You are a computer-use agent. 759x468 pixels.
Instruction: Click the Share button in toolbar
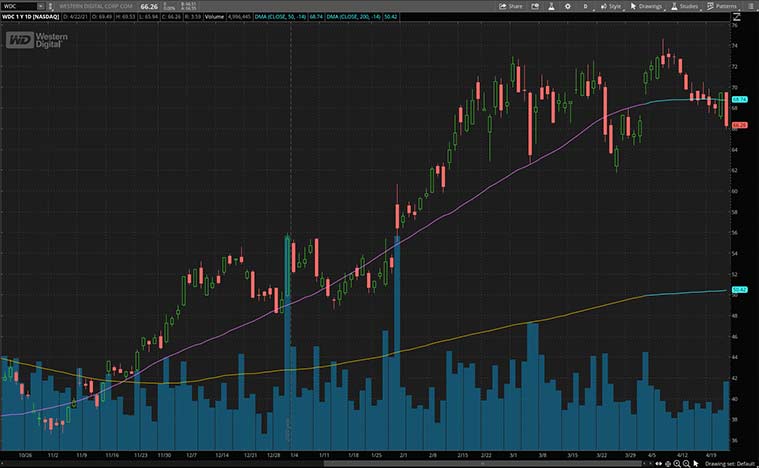pos(511,6)
